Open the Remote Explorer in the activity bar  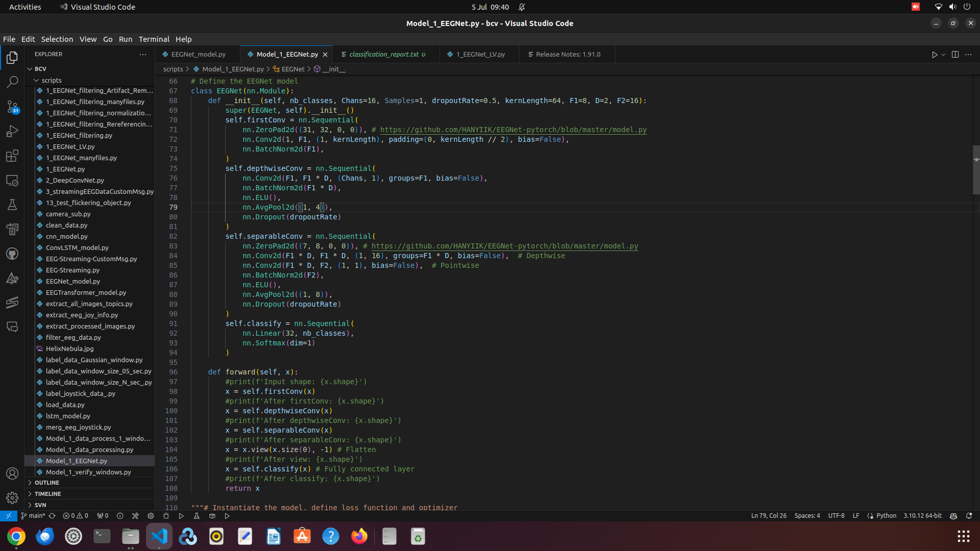coord(12,181)
